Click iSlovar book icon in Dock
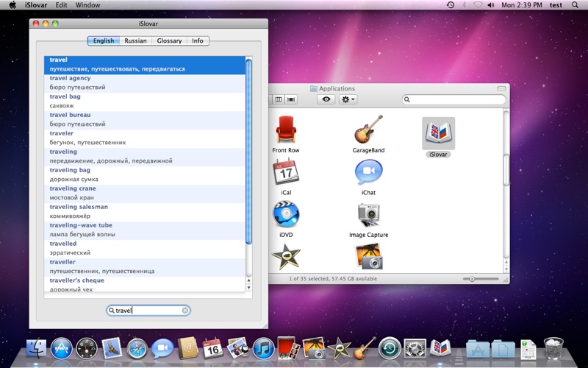Image resolution: width=588 pixels, height=368 pixels. tap(440, 347)
